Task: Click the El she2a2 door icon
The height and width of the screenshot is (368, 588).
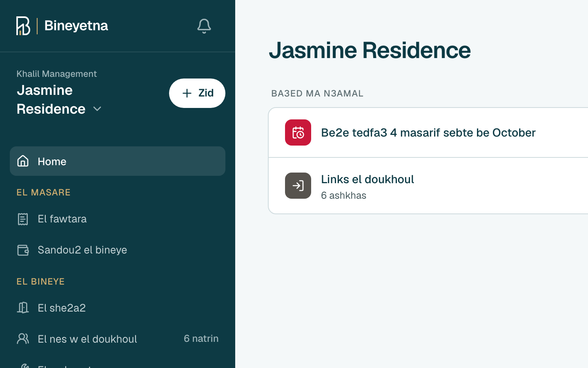Action: (23, 307)
